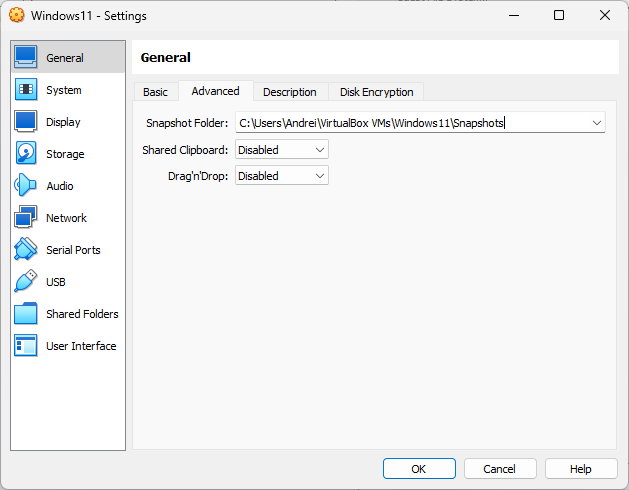Image resolution: width=629 pixels, height=490 pixels.
Task: Maximize the Settings window
Action: click(x=559, y=15)
